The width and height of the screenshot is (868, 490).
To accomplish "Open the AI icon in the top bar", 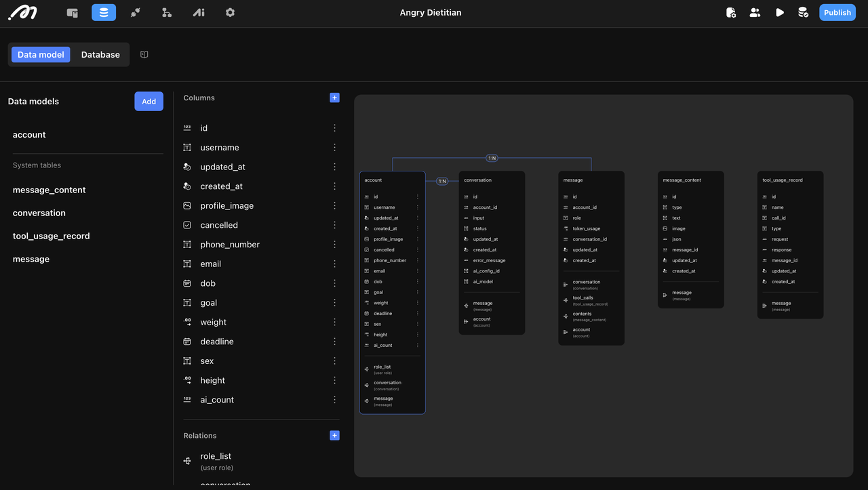I will coord(198,12).
